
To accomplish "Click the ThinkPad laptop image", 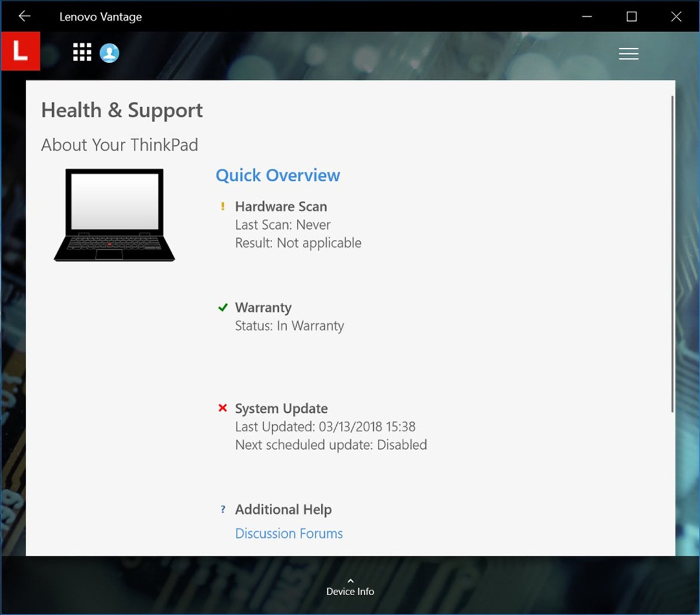I will [x=114, y=215].
